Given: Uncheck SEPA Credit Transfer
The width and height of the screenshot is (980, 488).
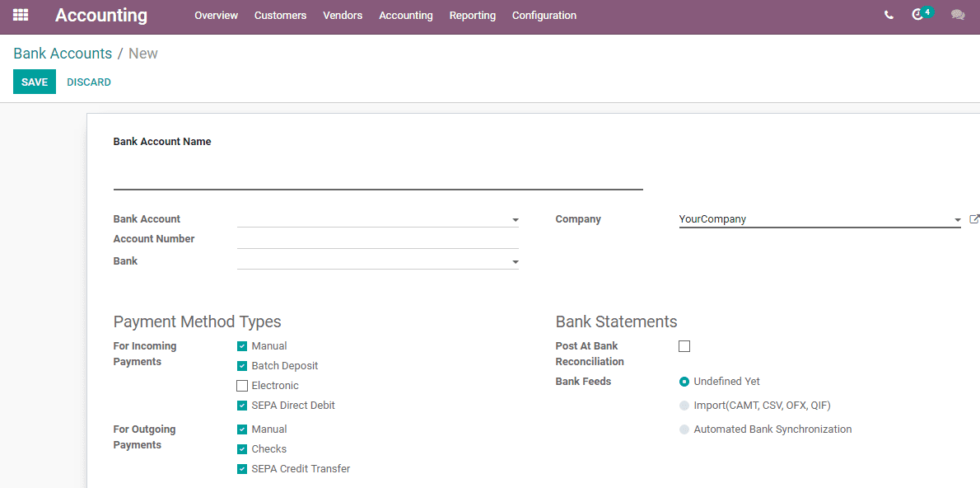Looking at the screenshot, I should 242,468.
